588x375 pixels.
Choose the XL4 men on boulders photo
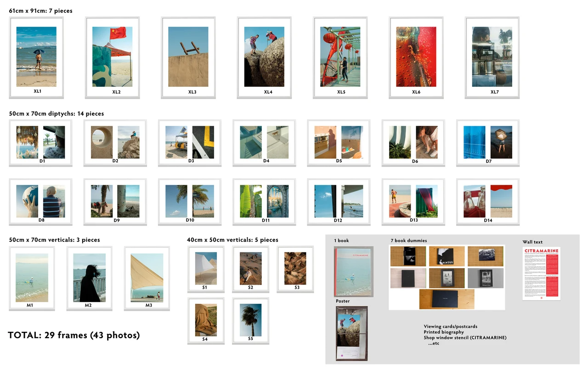(x=264, y=56)
